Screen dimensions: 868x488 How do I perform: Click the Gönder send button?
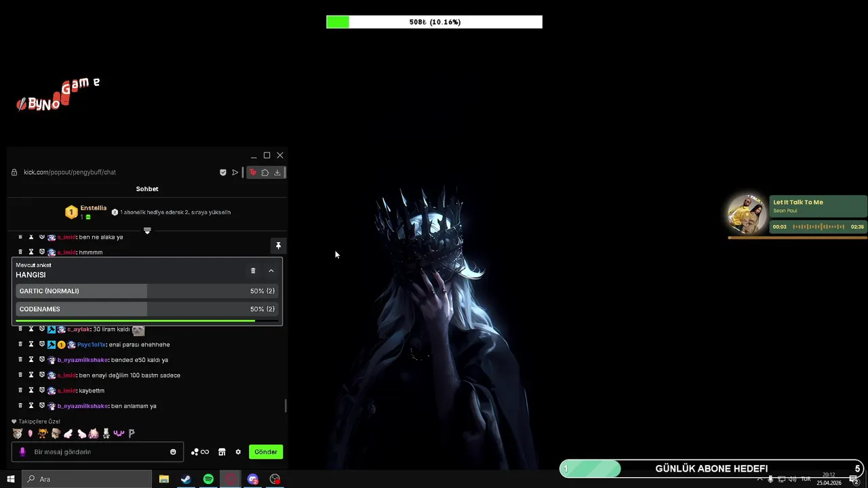[x=266, y=452]
